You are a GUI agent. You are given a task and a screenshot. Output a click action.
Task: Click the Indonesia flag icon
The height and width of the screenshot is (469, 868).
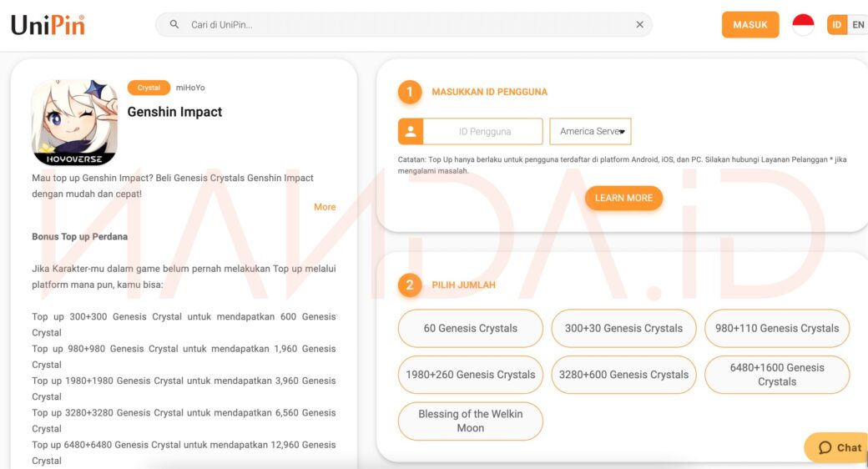[803, 25]
